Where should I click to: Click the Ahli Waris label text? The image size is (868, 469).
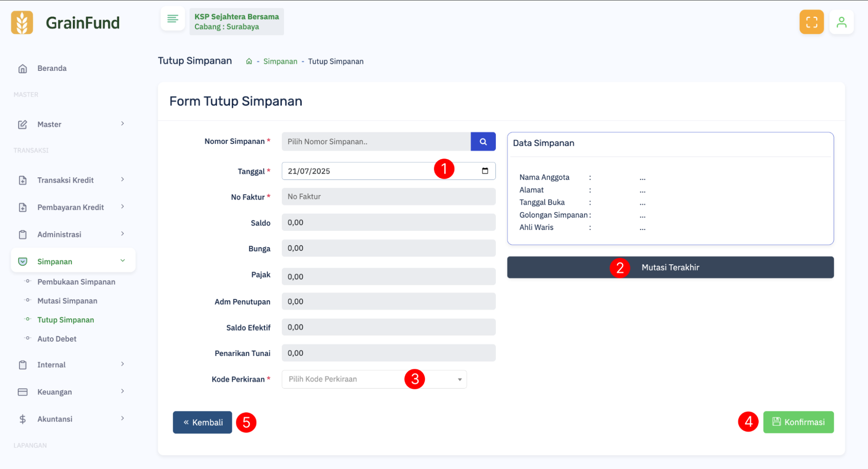tap(536, 227)
